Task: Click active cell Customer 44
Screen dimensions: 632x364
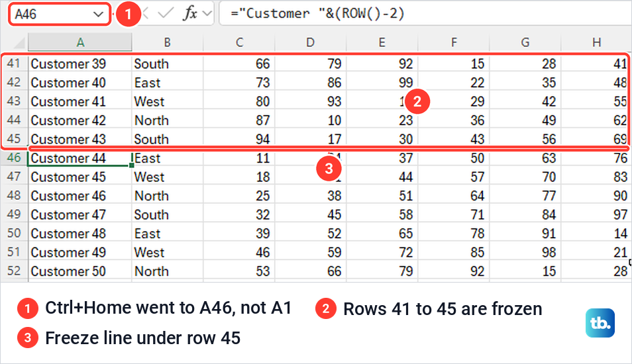Action: 79,158
